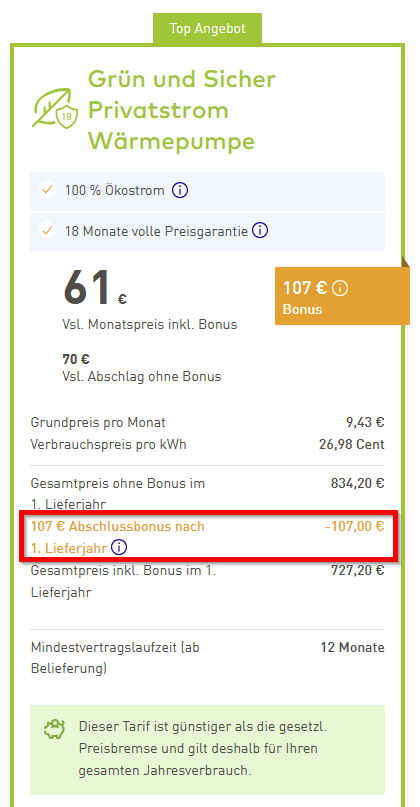Click the 70 € Abschlag ohne Bonus text
Screen dimensions: 420x807
[x=142, y=368]
